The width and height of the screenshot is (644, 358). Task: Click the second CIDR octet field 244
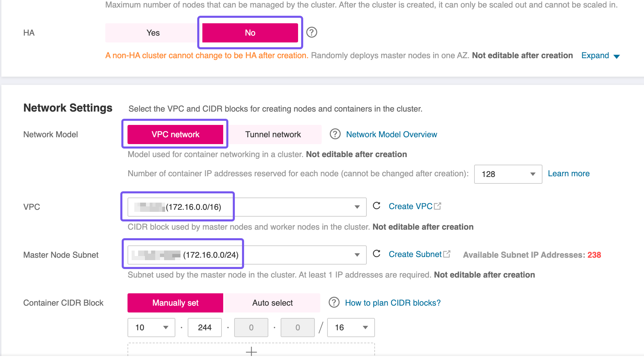(204, 328)
